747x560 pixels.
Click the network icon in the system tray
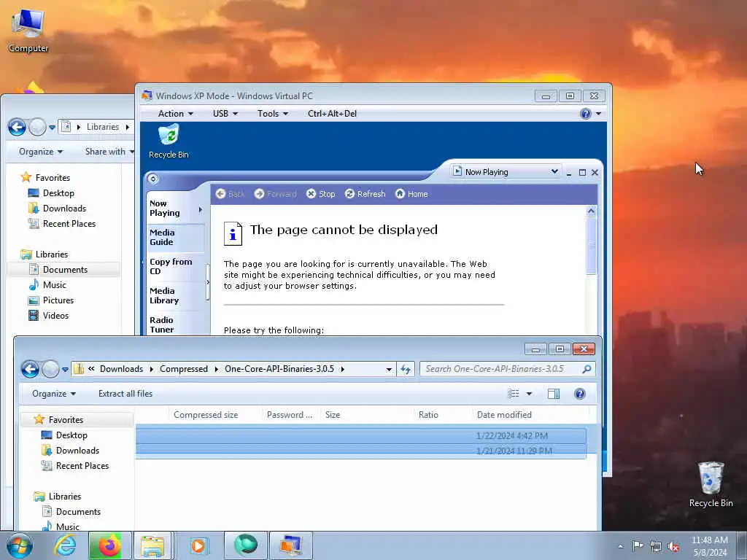(656, 546)
